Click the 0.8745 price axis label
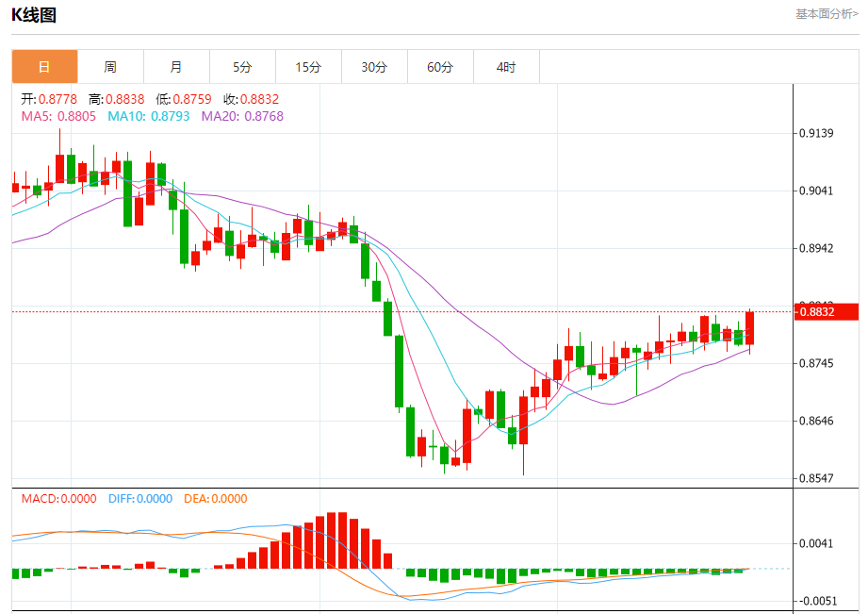This screenshot has width=868, height=614. click(x=816, y=363)
